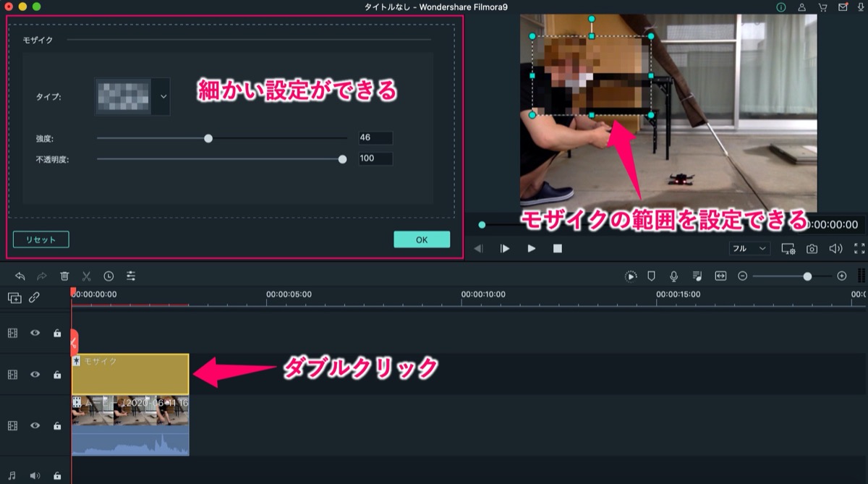Hide the empty top video track

pos(35,333)
